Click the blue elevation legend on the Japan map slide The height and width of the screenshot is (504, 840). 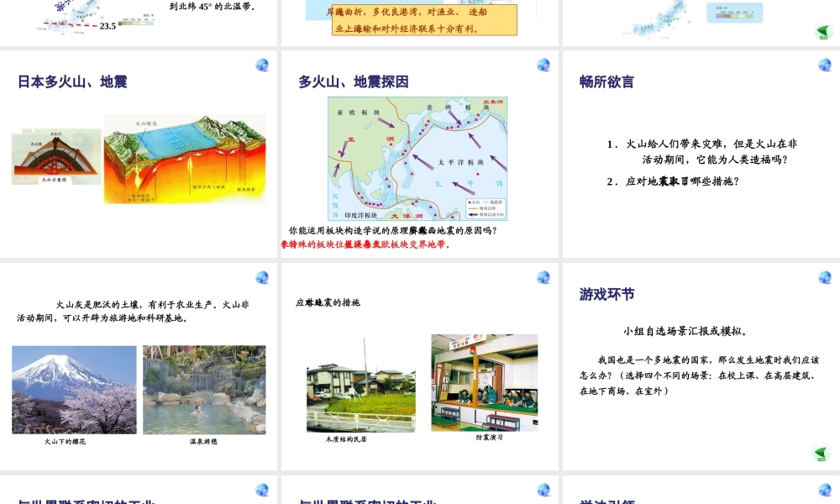pos(734,12)
